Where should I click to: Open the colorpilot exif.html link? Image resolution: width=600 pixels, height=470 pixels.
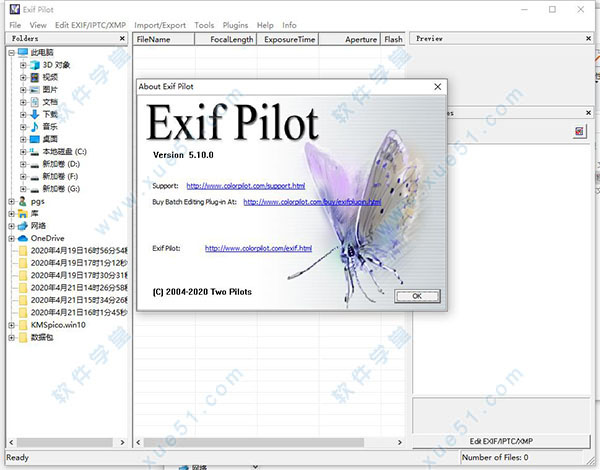258,248
